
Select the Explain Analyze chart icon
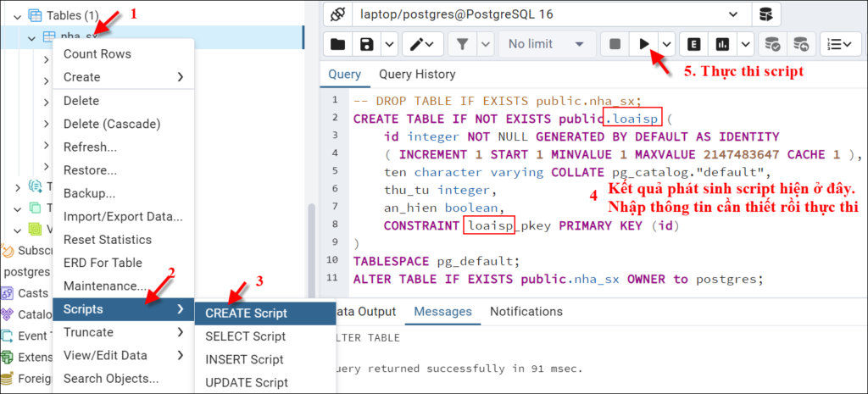pos(722,44)
